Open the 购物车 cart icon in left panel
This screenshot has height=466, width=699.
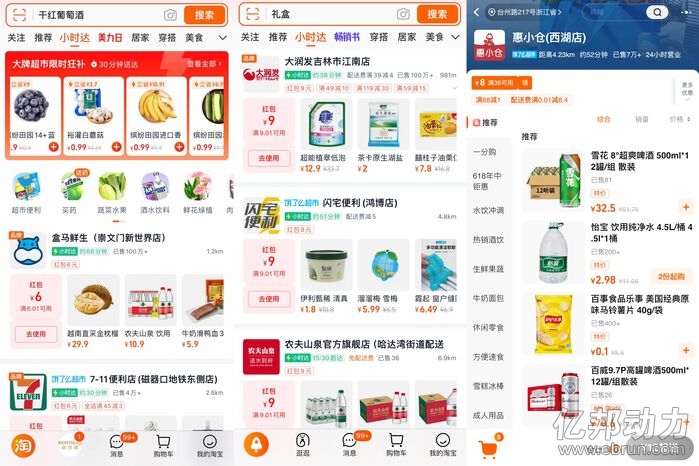[163, 445]
